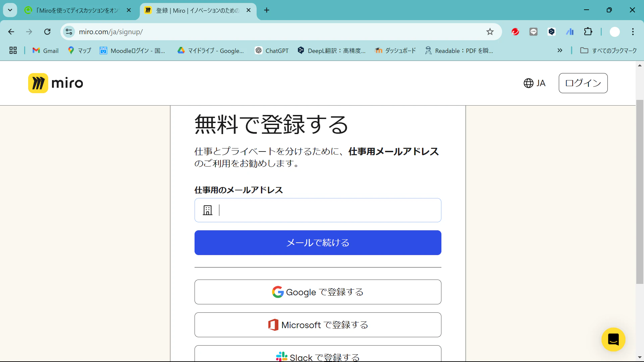Open the DeepL翻訳 bookmark
Viewport: 644px width, 362px height.
[x=331, y=51]
